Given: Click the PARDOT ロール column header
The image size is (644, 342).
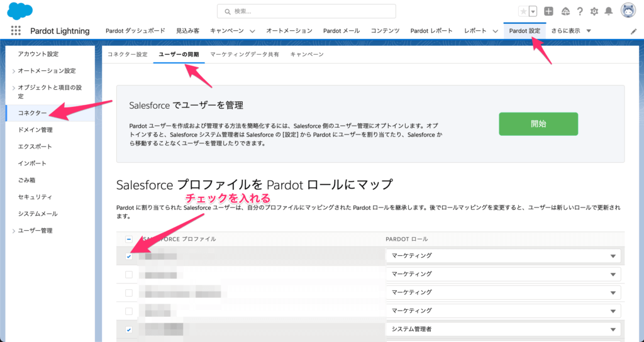Looking at the screenshot, I should pyautogui.click(x=407, y=239).
